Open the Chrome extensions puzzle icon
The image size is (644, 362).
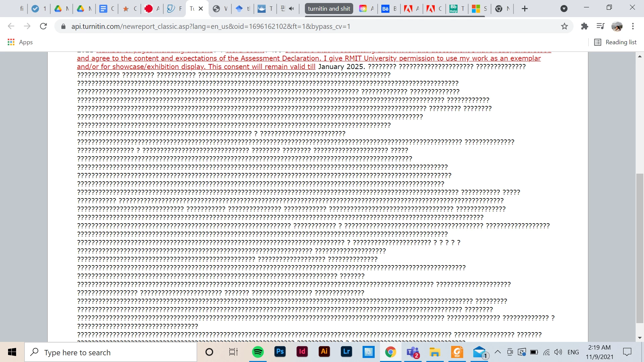[585, 26]
